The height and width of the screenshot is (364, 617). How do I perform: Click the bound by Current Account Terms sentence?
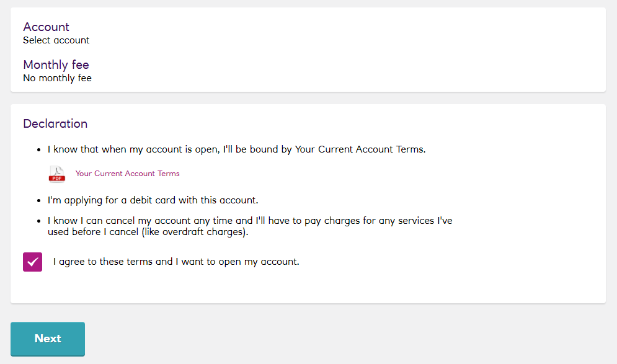click(237, 149)
